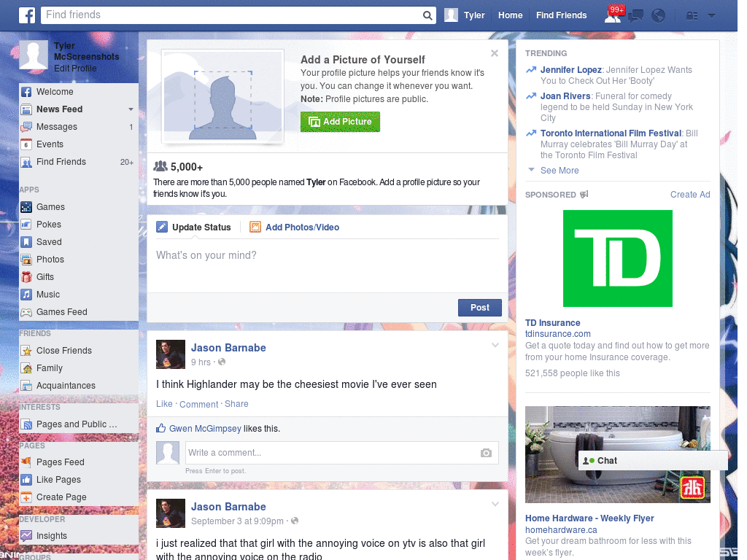Click Edit Profile link
The height and width of the screenshot is (560, 747).
[75, 69]
